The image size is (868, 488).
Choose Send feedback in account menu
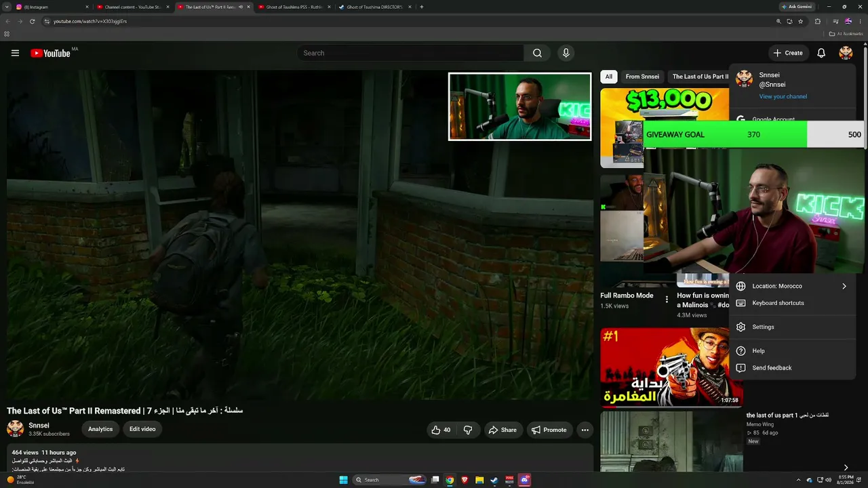coord(792,368)
